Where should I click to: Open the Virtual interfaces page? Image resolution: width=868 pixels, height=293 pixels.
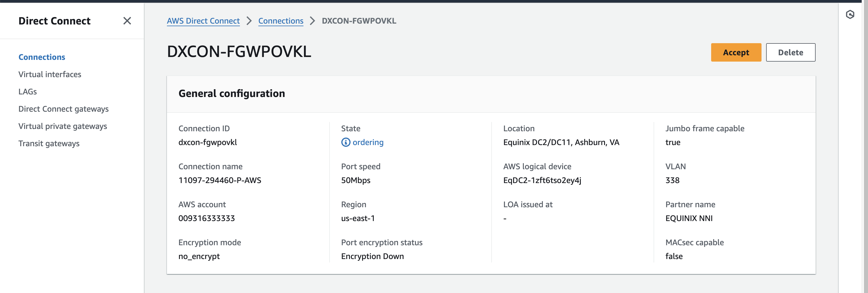click(50, 74)
